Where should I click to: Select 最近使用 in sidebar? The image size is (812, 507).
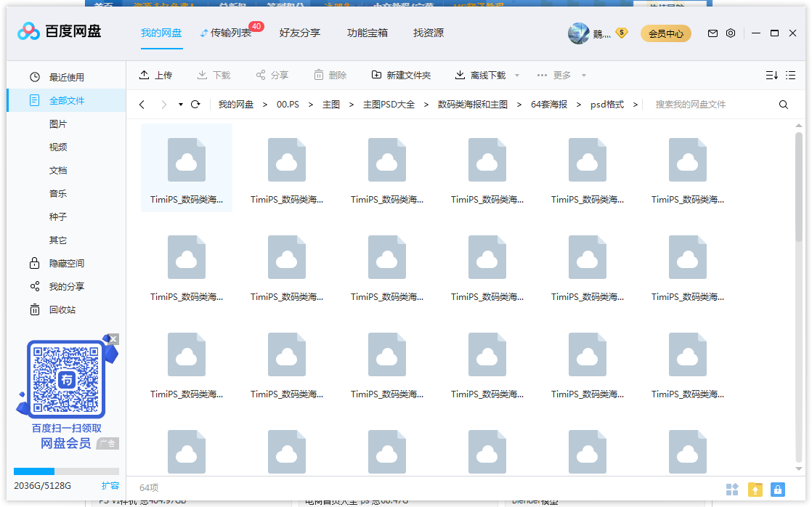[x=66, y=77]
